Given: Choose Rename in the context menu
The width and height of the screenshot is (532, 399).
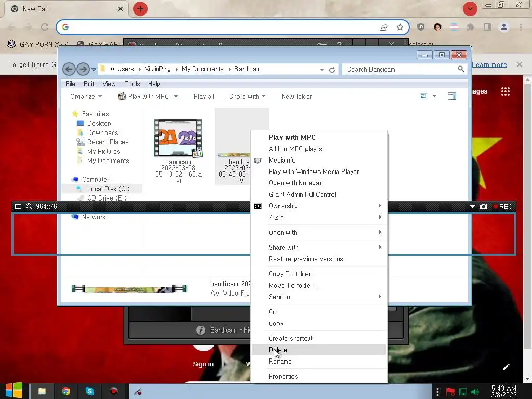Looking at the screenshot, I should click(x=319, y=362).
